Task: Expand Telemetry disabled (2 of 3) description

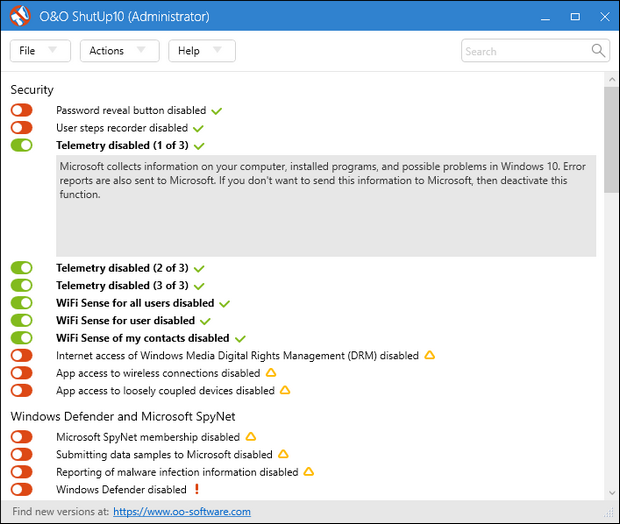Action: click(122, 268)
